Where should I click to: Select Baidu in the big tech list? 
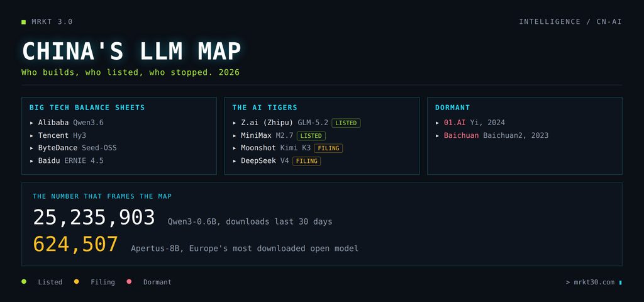click(49, 160)
